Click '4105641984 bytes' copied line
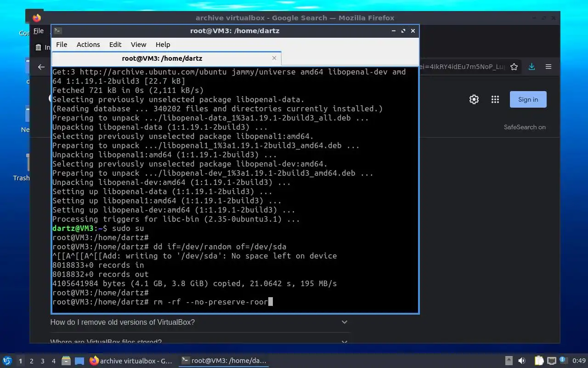 click(x=194, y=283)
